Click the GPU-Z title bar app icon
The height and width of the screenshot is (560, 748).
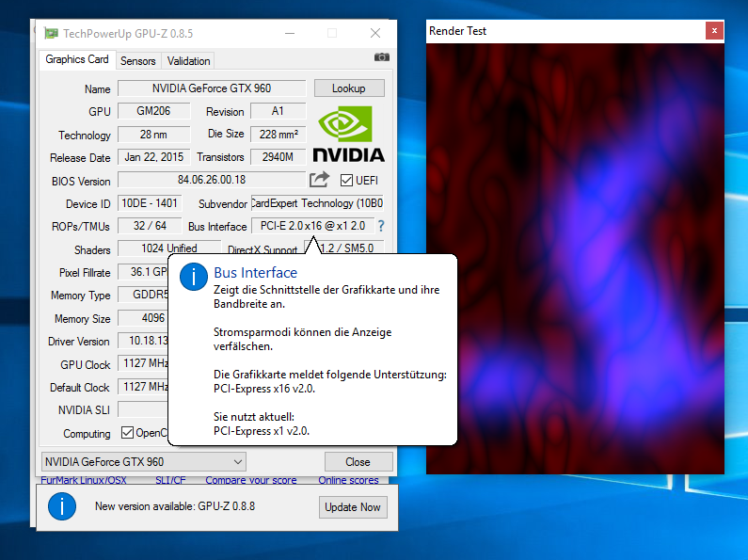(51, 33)
